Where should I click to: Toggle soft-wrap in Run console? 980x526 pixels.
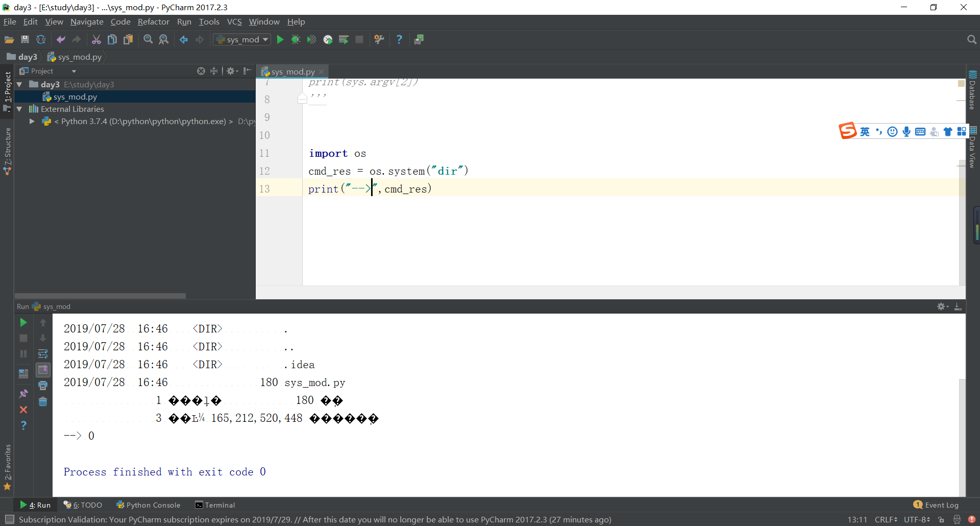43,354
